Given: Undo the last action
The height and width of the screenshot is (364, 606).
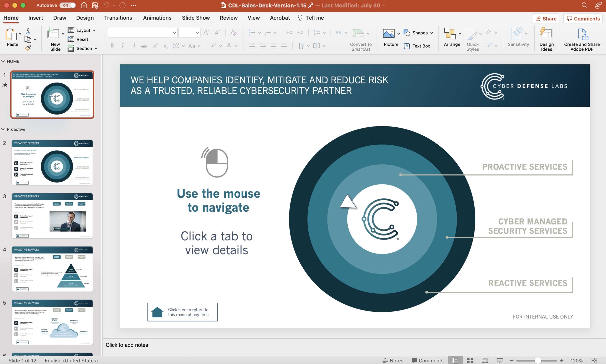Looking at the screenshot, I should pyautogui.click(x=106, y=5).
